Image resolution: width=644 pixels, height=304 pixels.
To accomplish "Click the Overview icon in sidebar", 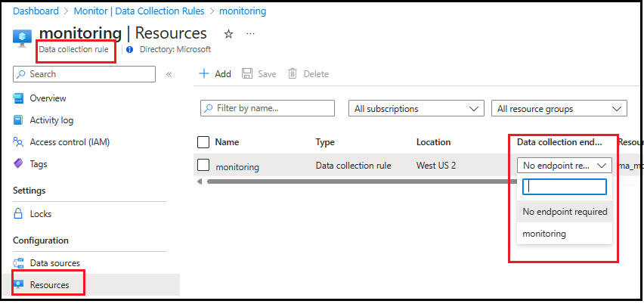I will point(18,98).
